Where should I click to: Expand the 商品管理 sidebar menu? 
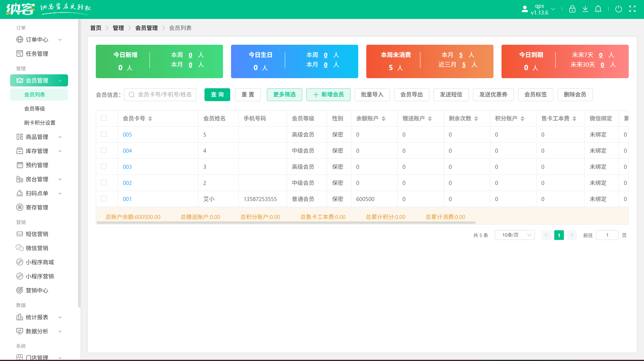pyautogui.click(x=37, y=137)
